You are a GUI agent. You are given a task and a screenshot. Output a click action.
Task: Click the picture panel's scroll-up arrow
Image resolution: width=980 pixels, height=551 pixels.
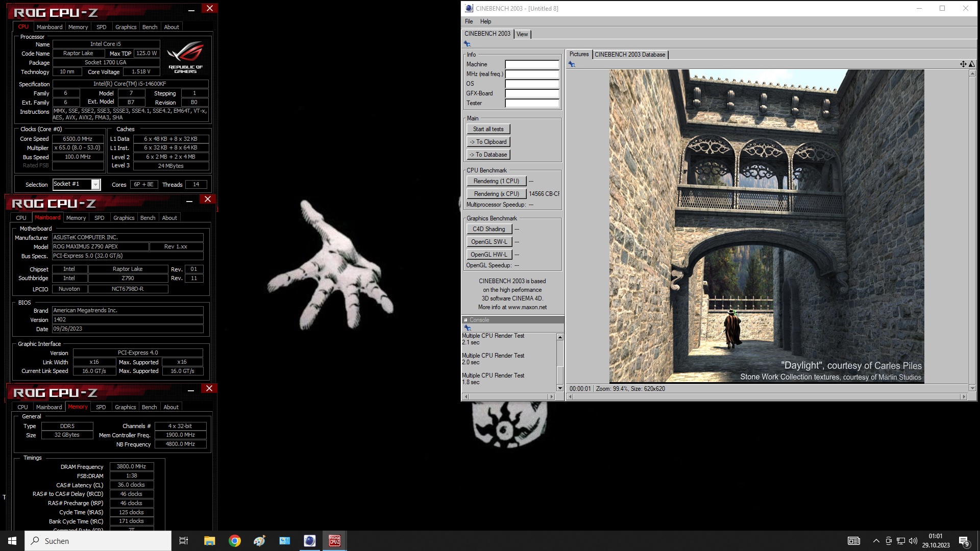coord(972,73)
